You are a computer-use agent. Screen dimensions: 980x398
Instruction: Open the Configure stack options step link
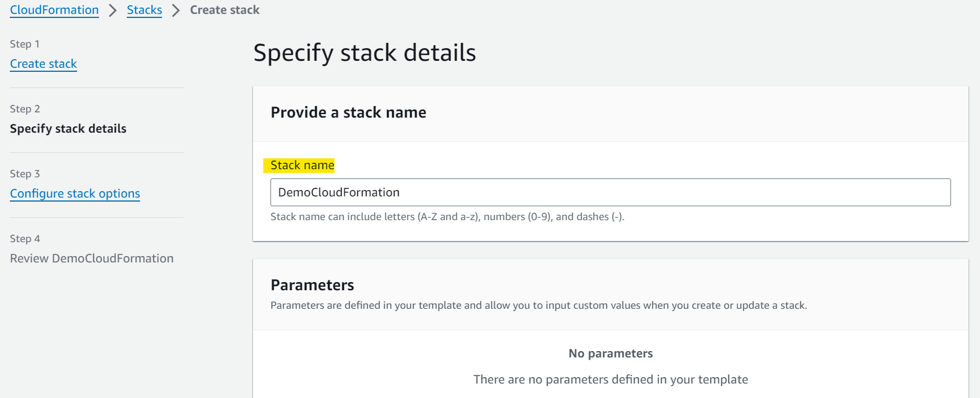coord(75,193)
